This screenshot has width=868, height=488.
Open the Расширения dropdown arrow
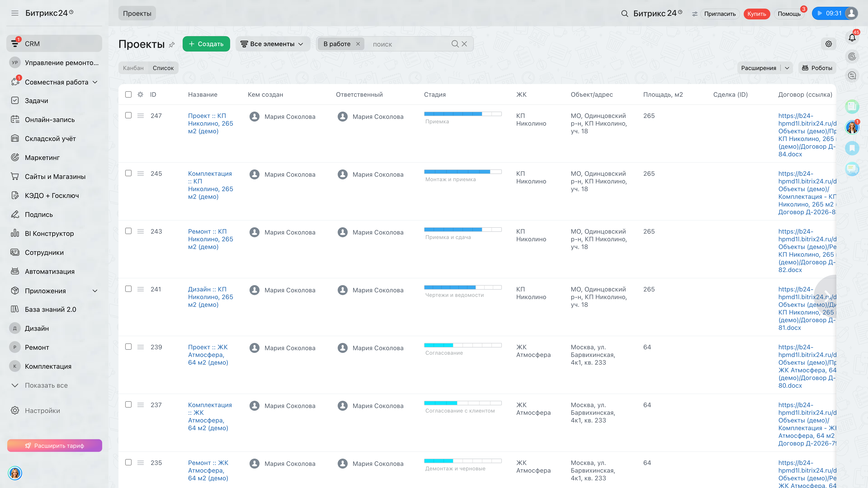coord(787,68)
